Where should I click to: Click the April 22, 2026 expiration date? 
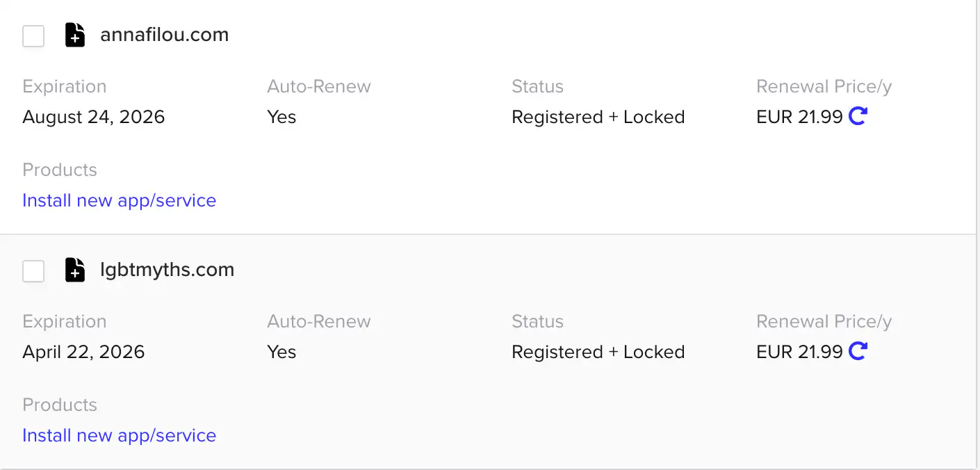[83, 352]
